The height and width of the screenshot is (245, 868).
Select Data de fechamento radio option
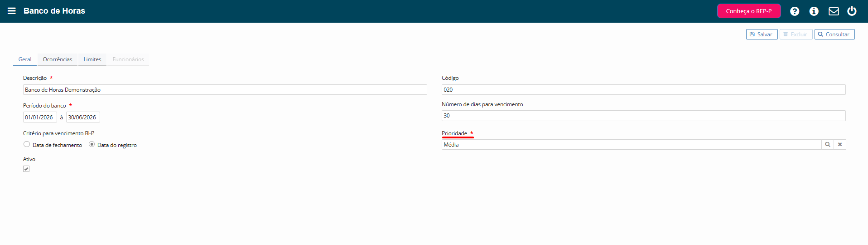coord(27,144)
